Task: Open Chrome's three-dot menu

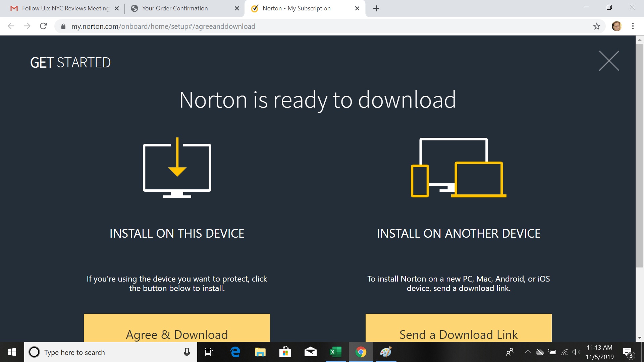Action: click(x=633, y=26)
